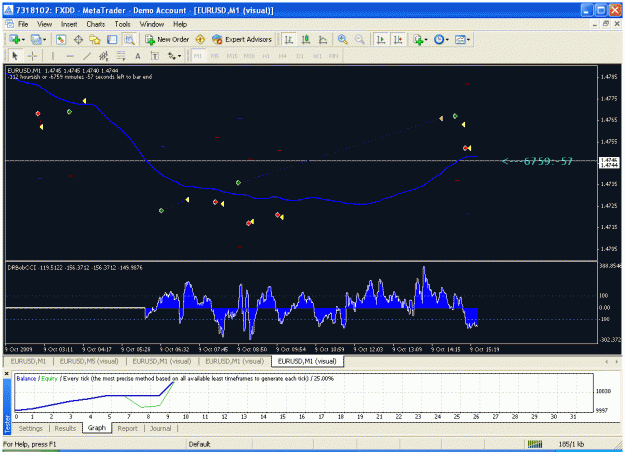Toggle the D1 timeframe button
This screenshot has width=625, height=452.
coord(300,56)
